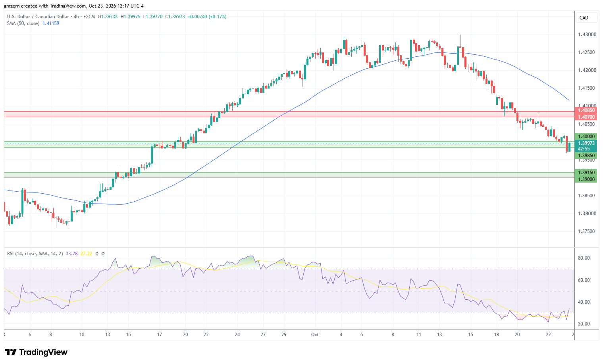Click the 20.00 RSI axis label

tap(584, 324)
